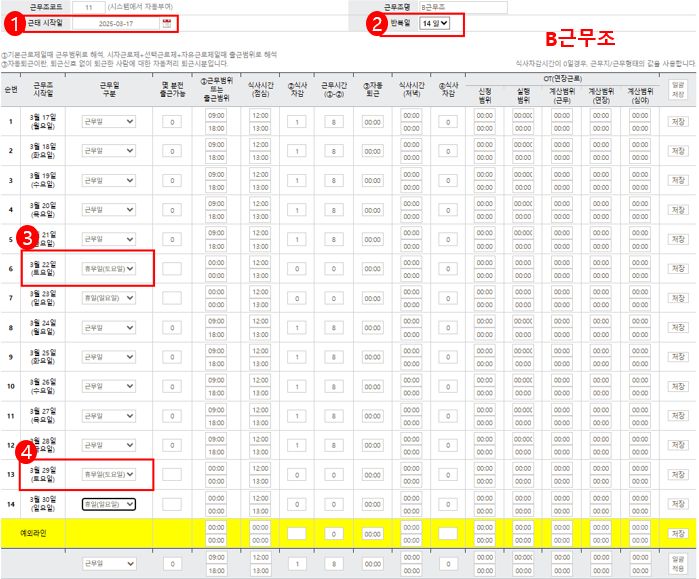Click the bottom 일괄저장 button
699x579 pixels.
(679, 563)
